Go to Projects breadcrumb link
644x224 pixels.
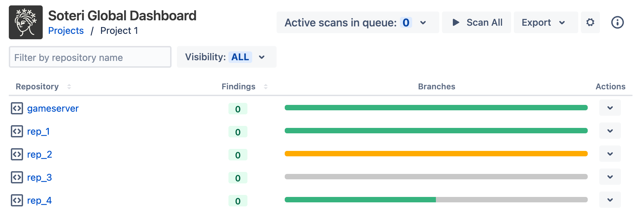click(66, 31)
